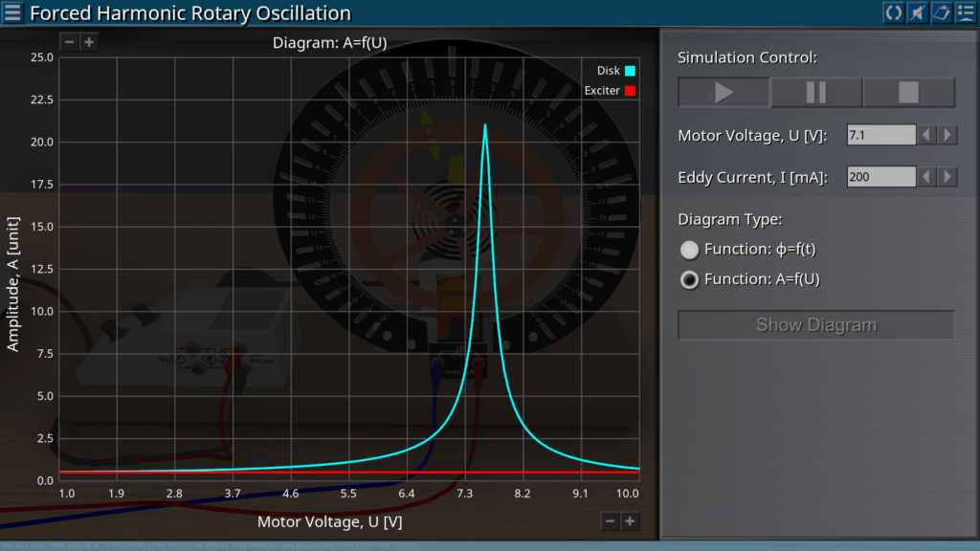Click the Motor Voltage input field
This screenshot has height=551, width=980.
pos(880,135)
